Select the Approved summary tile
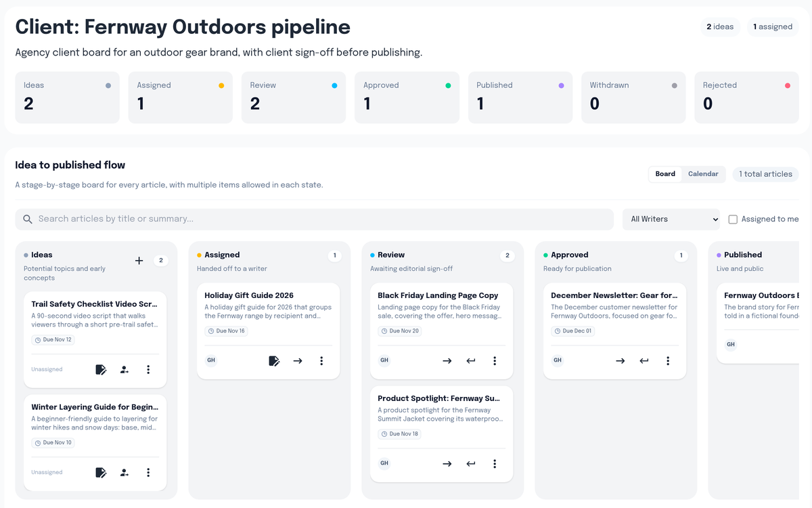Viewport: 812px width, 508px height. (407, 98)
